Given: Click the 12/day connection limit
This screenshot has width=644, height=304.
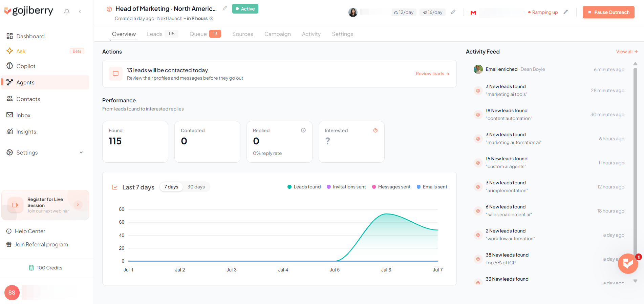Looking at the screenshot, I should point(404,12).
